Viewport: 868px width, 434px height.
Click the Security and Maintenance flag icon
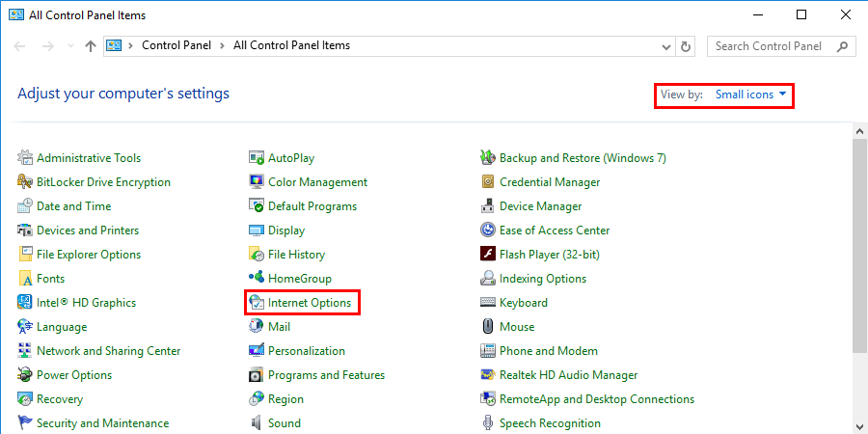point(25,423)
